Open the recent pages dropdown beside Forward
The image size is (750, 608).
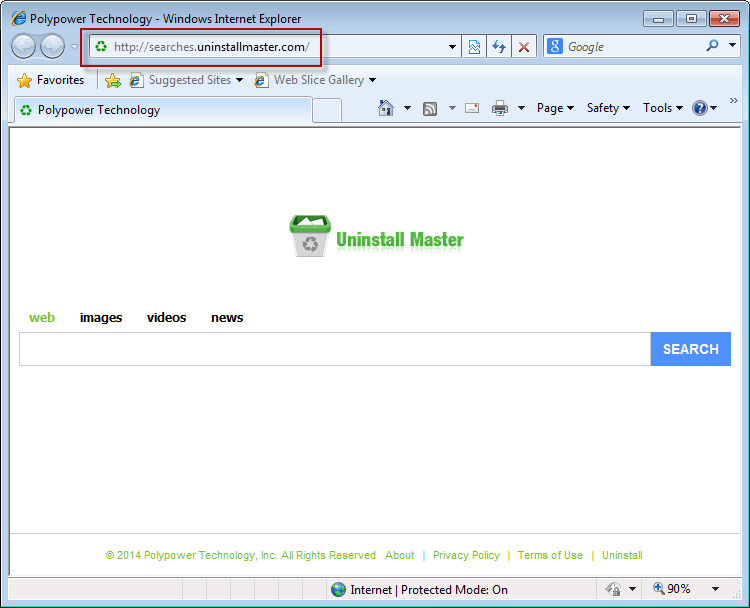(74, 47)
